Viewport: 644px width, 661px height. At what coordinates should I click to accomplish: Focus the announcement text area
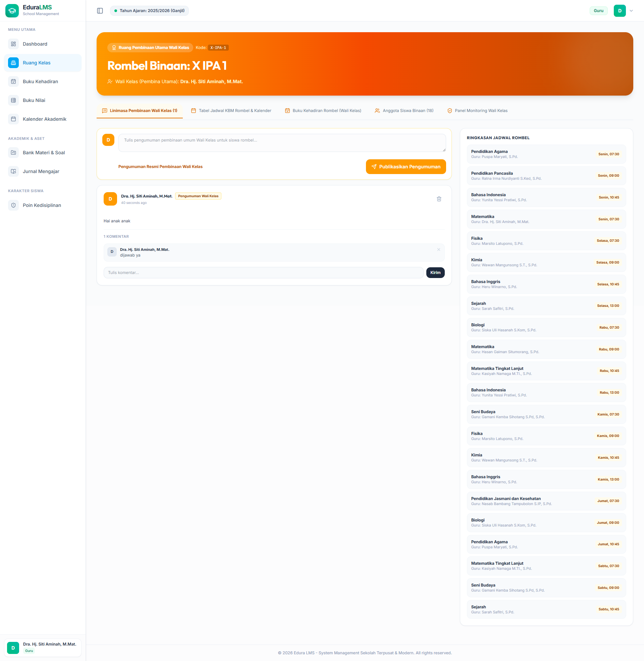(282, 143)
